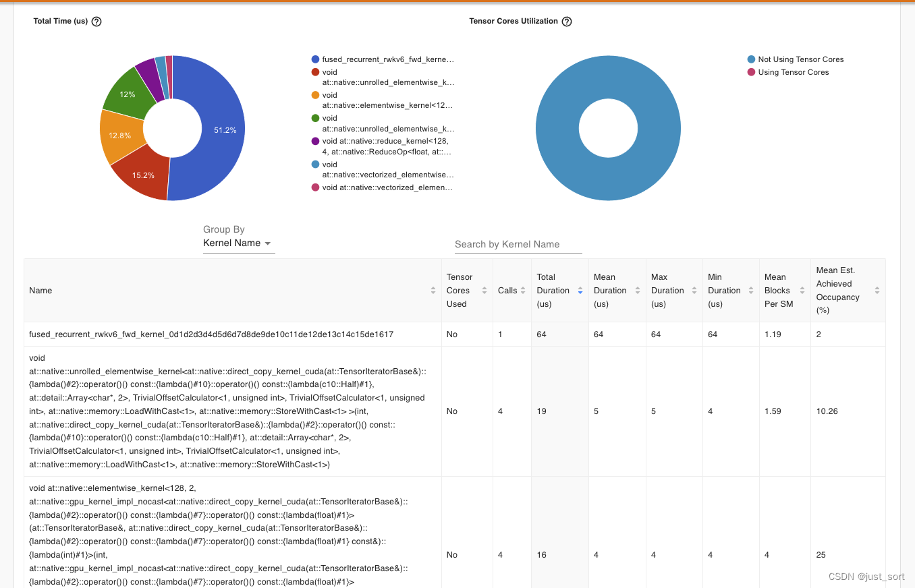915x588 pixels.
Task: Click the 15.2% red pie slice
Action: [x=142, y=175]
